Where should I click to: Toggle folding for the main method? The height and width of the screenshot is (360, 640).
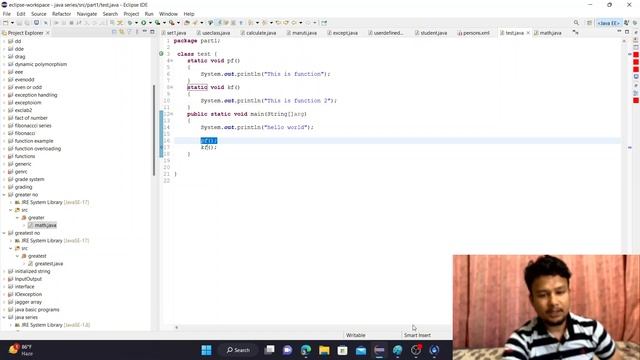tap(171, 114)
